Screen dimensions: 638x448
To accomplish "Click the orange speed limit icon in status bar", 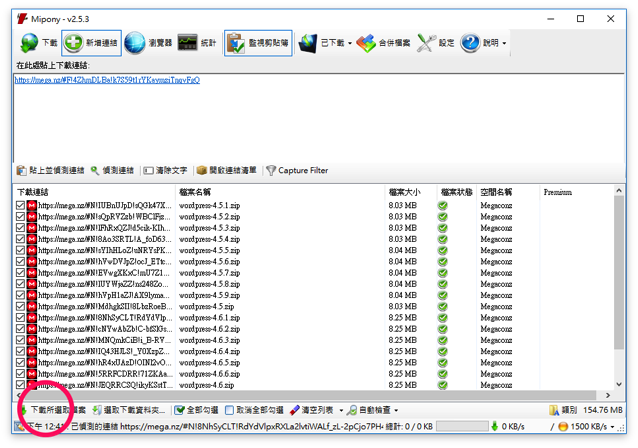I will (563, 426).
